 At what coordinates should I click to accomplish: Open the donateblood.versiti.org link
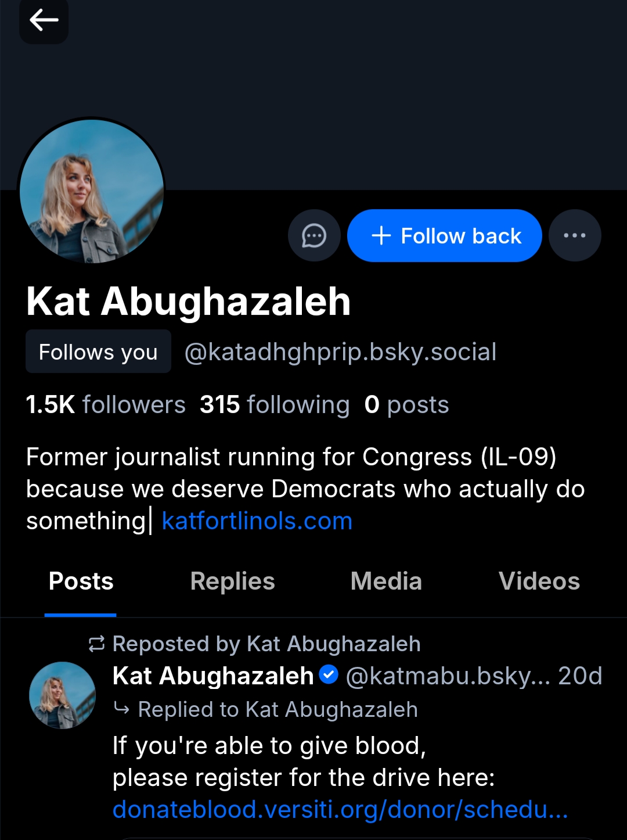340,809
